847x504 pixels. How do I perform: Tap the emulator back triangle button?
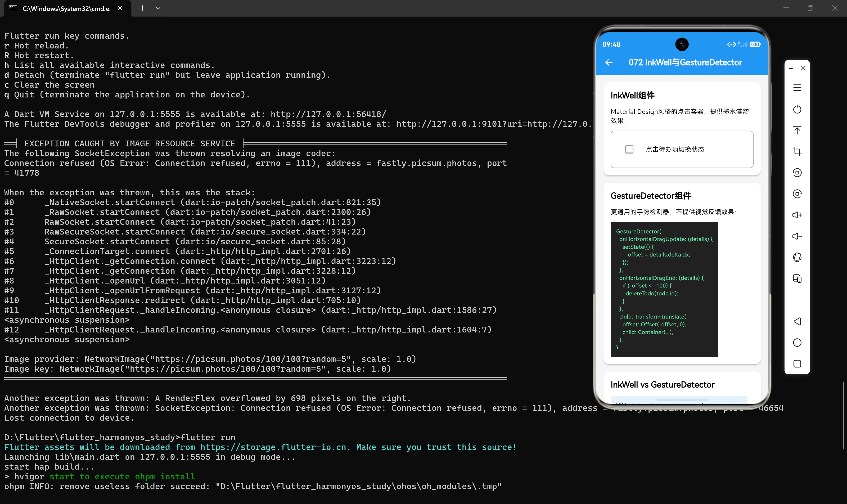click(x=797, y=321)
